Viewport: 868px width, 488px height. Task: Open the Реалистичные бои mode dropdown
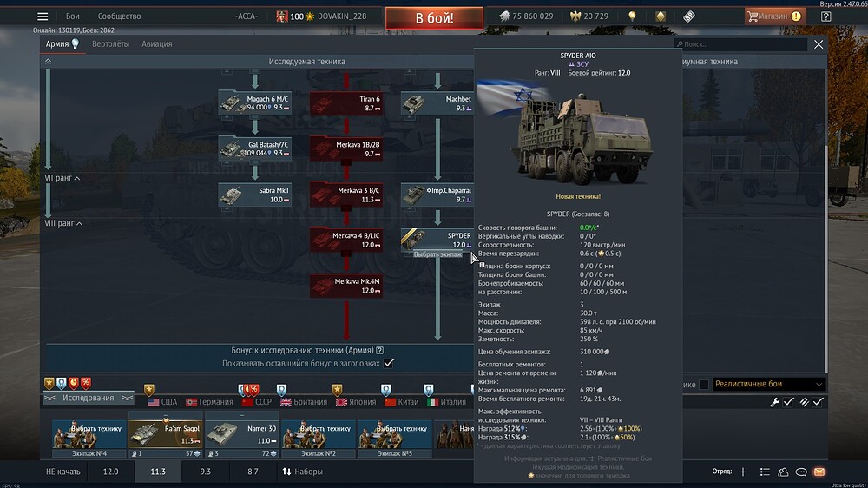pos(768,384)
